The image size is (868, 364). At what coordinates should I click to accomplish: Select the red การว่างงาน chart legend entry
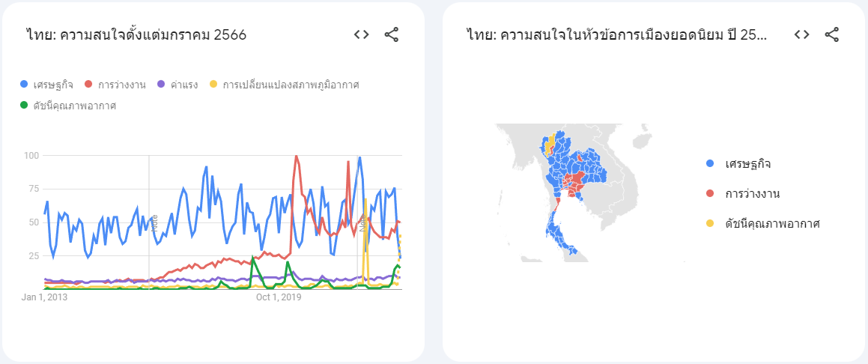pos(115,85)
